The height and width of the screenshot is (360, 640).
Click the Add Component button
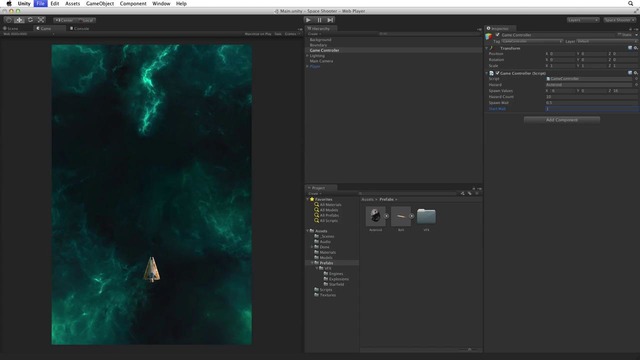click(562, 120)
